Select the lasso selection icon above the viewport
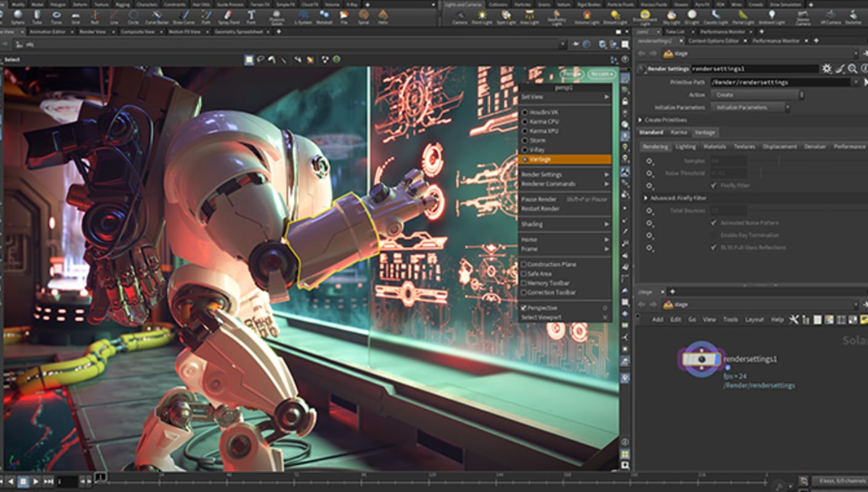The height and width of the screenshot is (492, 868). pyautogui.click(x=261, y=60)
